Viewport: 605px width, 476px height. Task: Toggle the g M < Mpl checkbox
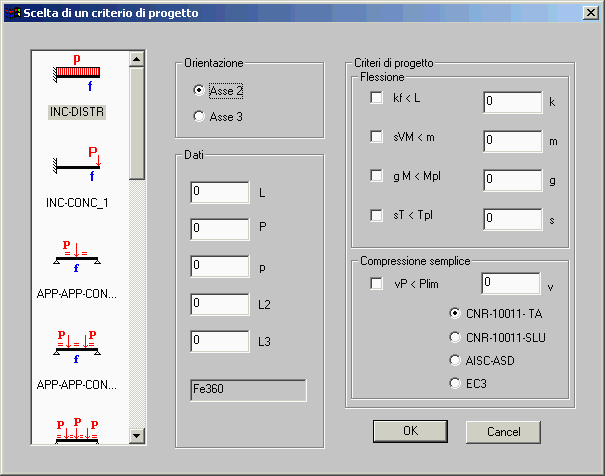377,176
